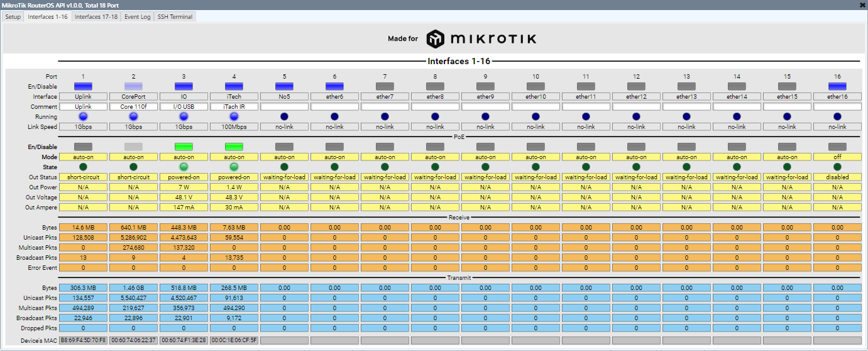Select receive bytes 640.1 MB
Screen dimensions: 868x351
(133, 228)
